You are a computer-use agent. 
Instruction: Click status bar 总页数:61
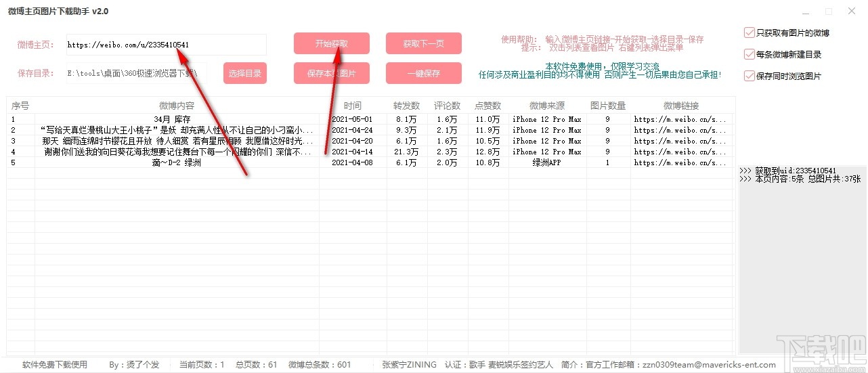tap(256, 364)
